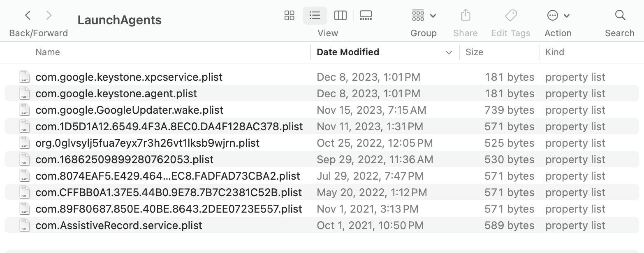Screen dimensions: 644x253
Task: Sort by Size column header
Action: tap(474, 52)
